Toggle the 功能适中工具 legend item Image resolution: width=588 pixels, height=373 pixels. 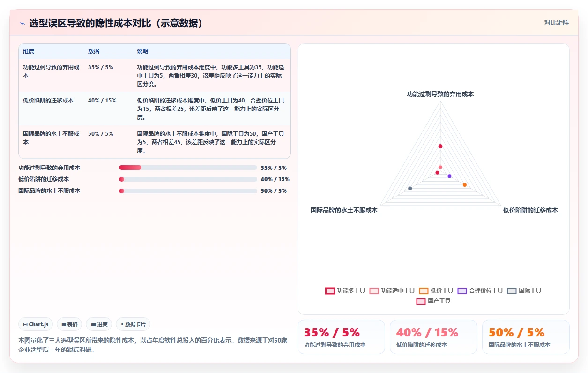392,291
